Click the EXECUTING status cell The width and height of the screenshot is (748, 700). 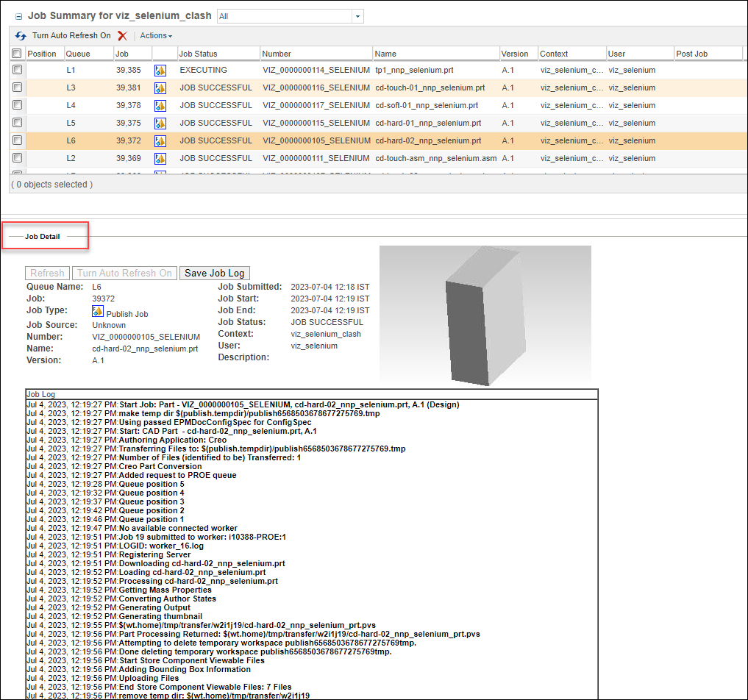pyautogui.click(x=203, y=70)
